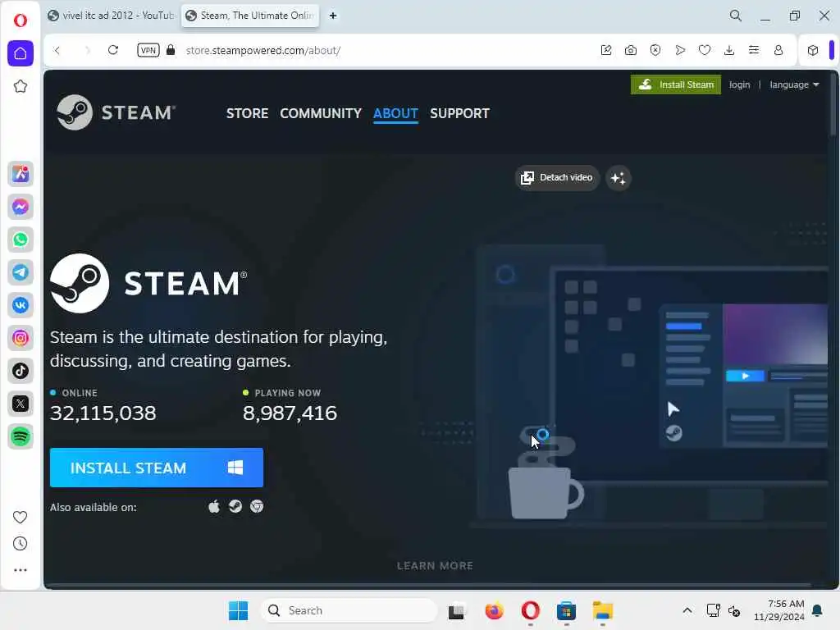Click the taskbar Search box
Screen dimensions: 840x630
pos(348,610)
